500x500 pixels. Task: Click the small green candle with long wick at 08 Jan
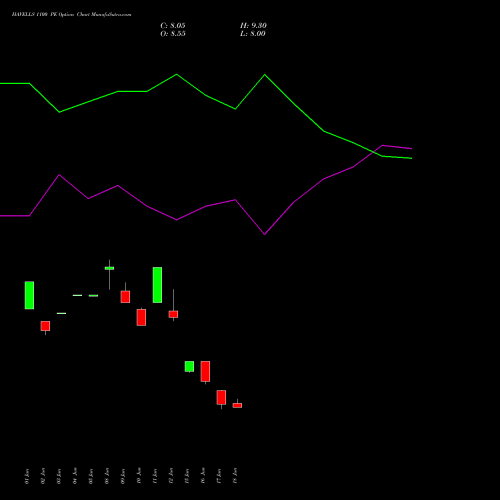[109, 268]
